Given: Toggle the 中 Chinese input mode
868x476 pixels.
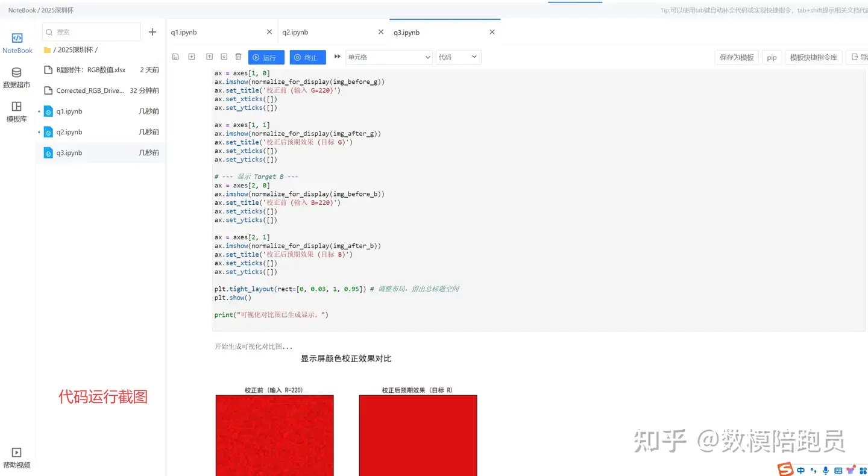Looking at the screenshot, I should pyautogui.click(x=801, y=470).
